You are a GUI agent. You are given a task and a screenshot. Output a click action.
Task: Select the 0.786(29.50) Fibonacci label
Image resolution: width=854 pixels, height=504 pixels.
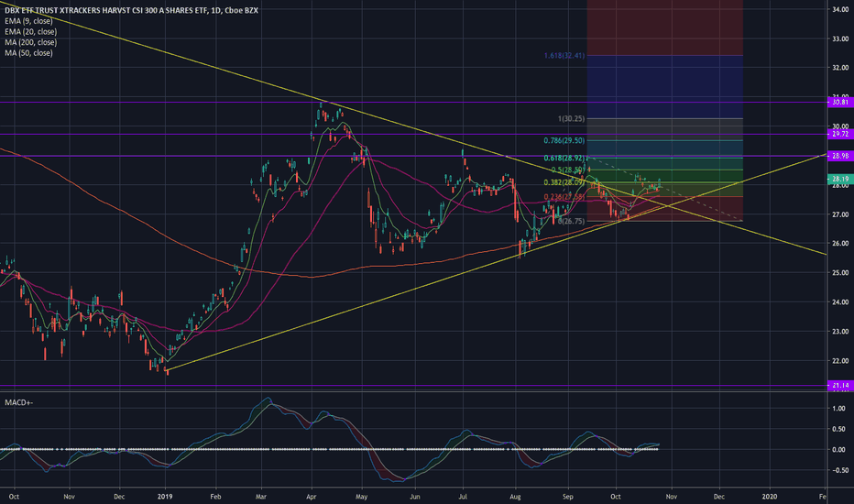click(x=564, y=140)
